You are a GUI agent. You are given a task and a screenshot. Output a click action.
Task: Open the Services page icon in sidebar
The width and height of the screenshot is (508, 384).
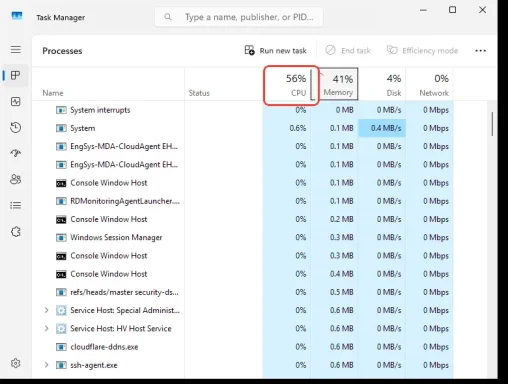tap(16, 231)
